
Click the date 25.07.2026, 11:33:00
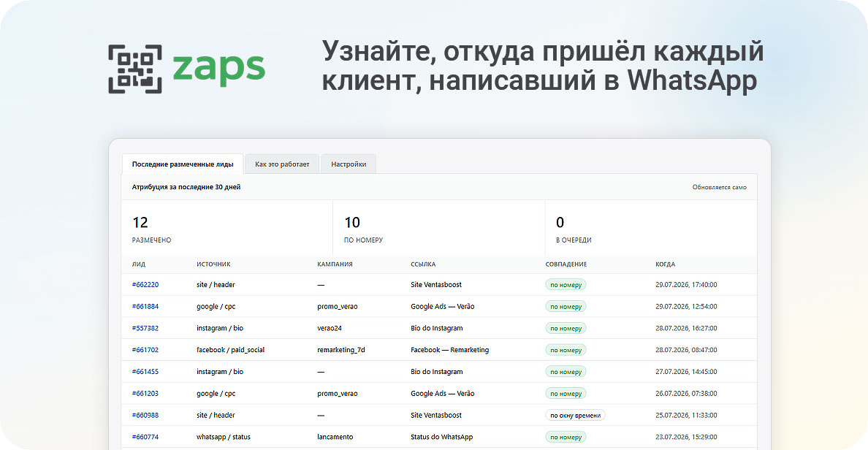tap(686, 415)
